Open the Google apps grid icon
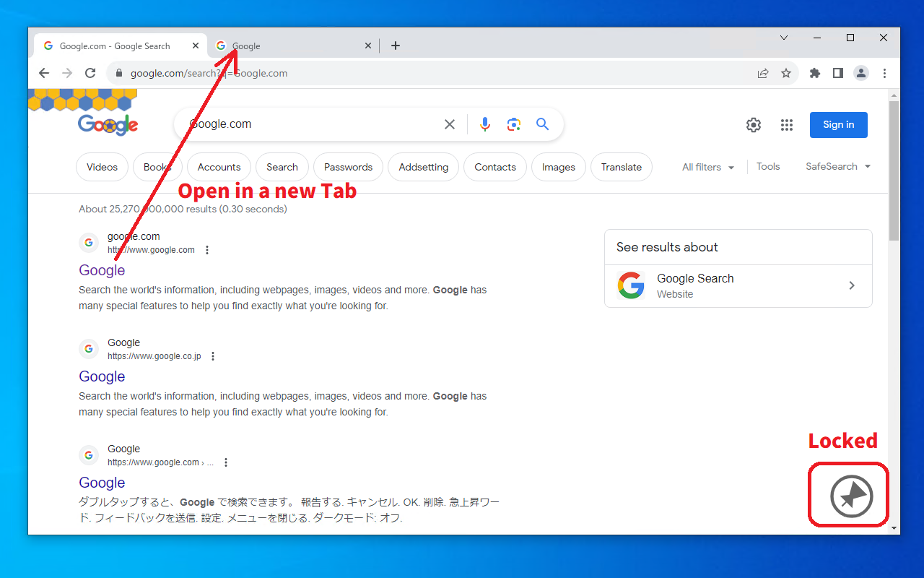This screenshot has width=924, height=578. click(x=787, y=125)
